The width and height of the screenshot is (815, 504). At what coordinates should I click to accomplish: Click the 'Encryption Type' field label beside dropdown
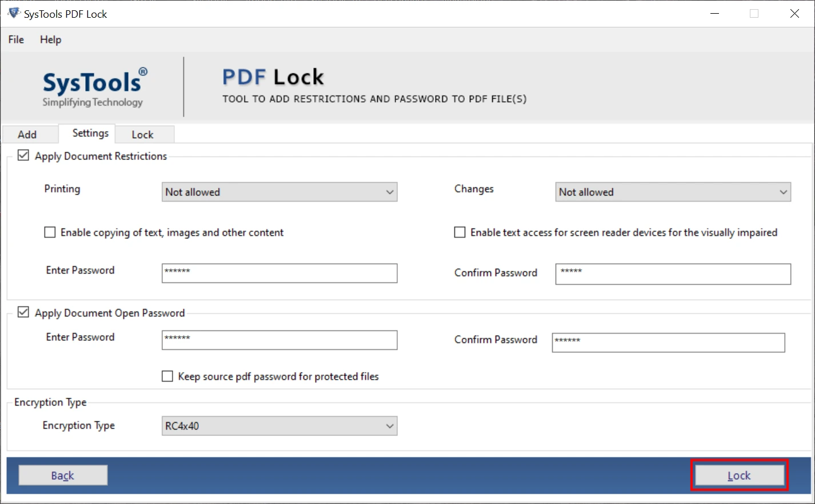click(79, 426)
